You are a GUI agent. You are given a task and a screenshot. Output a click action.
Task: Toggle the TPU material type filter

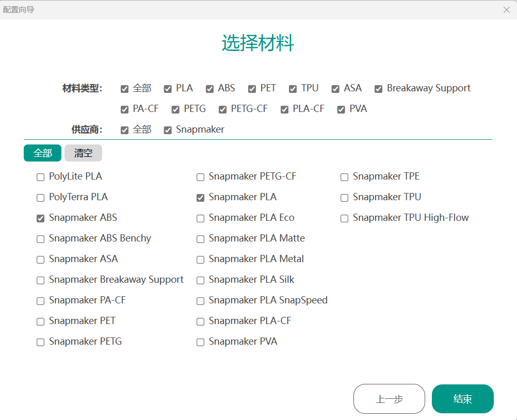tap(293, 89)
